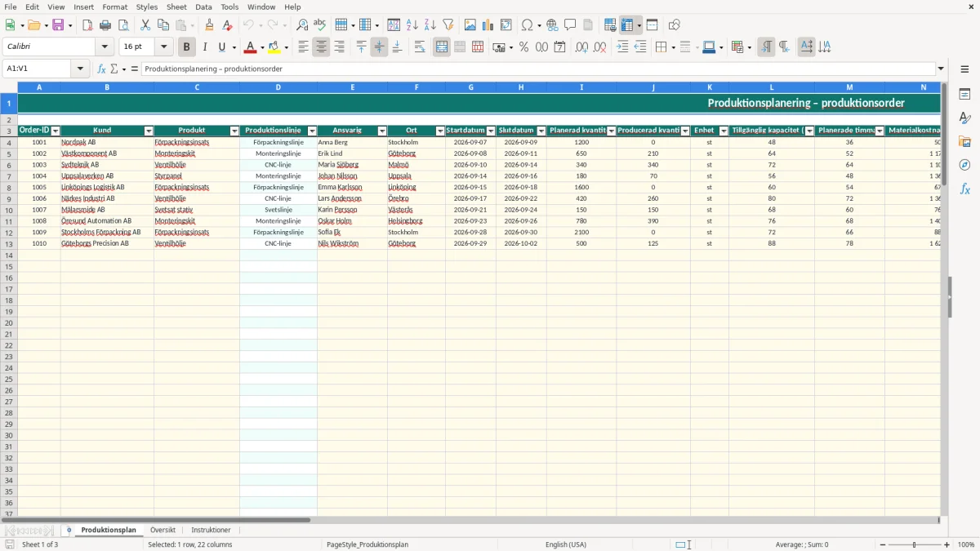Format cell as date
Image resolution: width=980 pixels, height=551 pixels.
(x=559, y=47)
